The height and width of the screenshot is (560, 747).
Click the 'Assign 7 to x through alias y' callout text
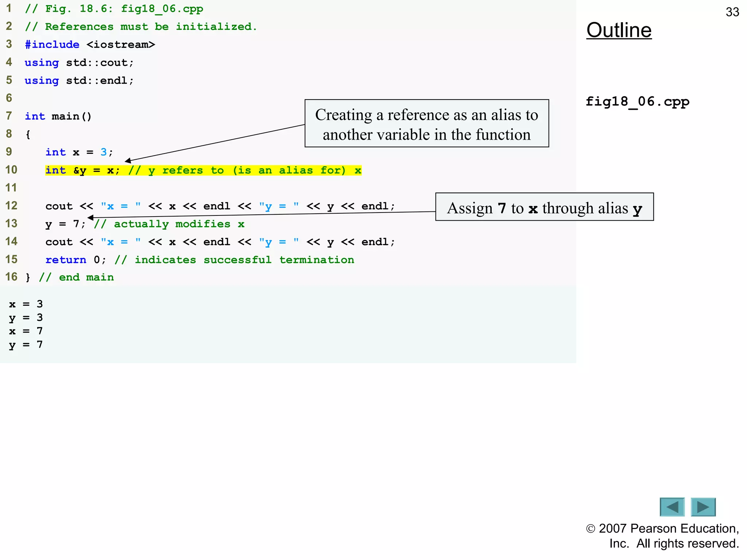545,208
